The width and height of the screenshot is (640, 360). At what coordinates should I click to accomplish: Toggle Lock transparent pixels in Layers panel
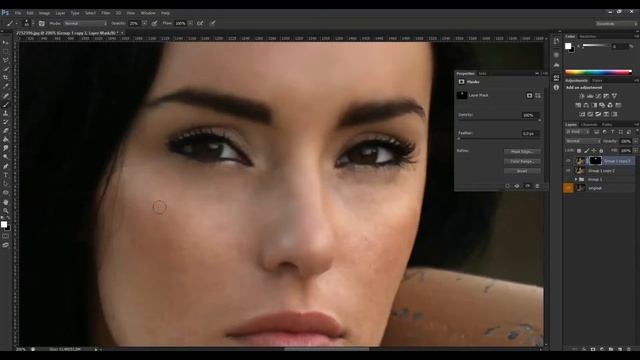[x=579, y=151]
